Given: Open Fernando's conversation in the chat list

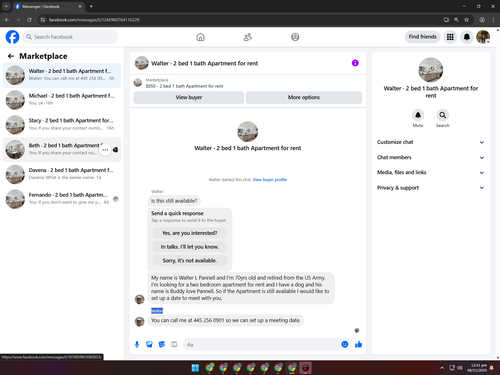Looking at the screenshot, I should point(62,199).
